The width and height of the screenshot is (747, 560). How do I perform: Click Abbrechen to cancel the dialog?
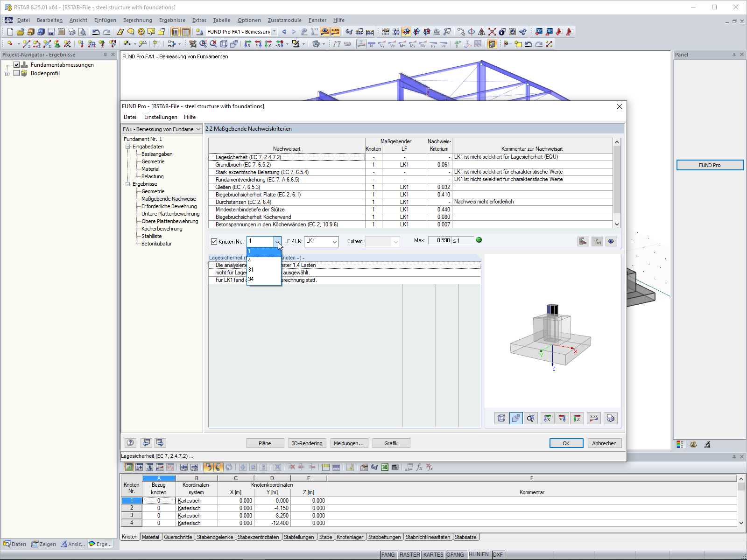(604, 443)
